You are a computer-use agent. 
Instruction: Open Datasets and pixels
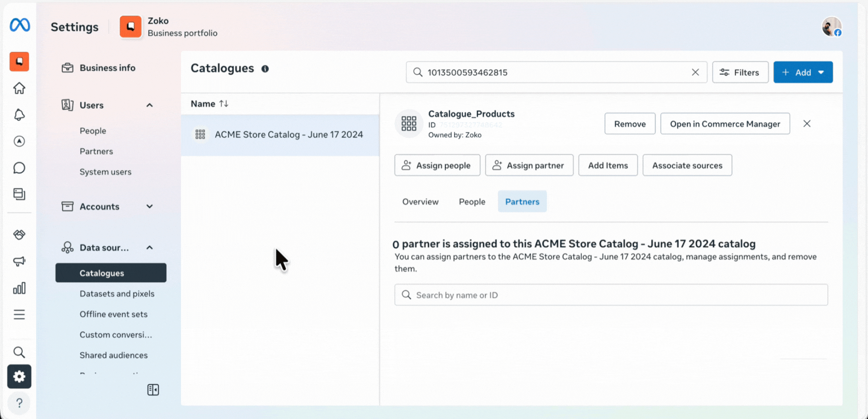[117, 294]
